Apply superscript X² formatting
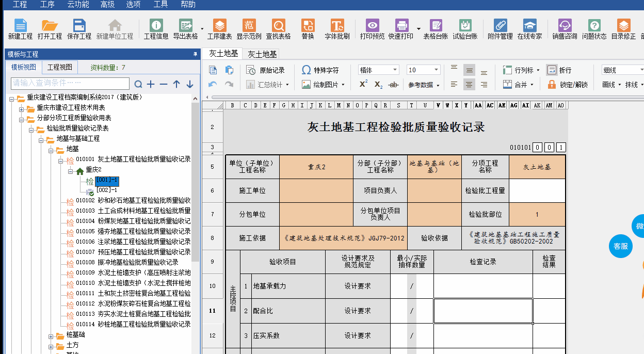Screen dimensions: 644x354 [363, 85]
